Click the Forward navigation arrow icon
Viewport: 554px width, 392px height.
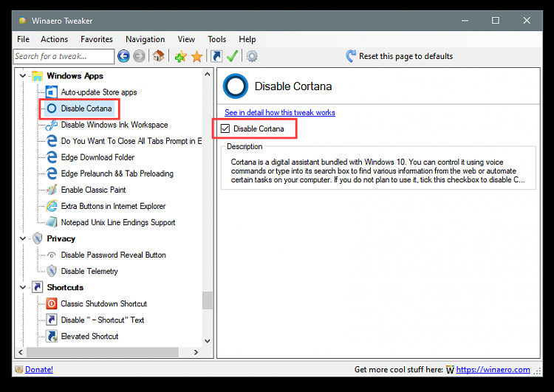[x=139, y=56]
